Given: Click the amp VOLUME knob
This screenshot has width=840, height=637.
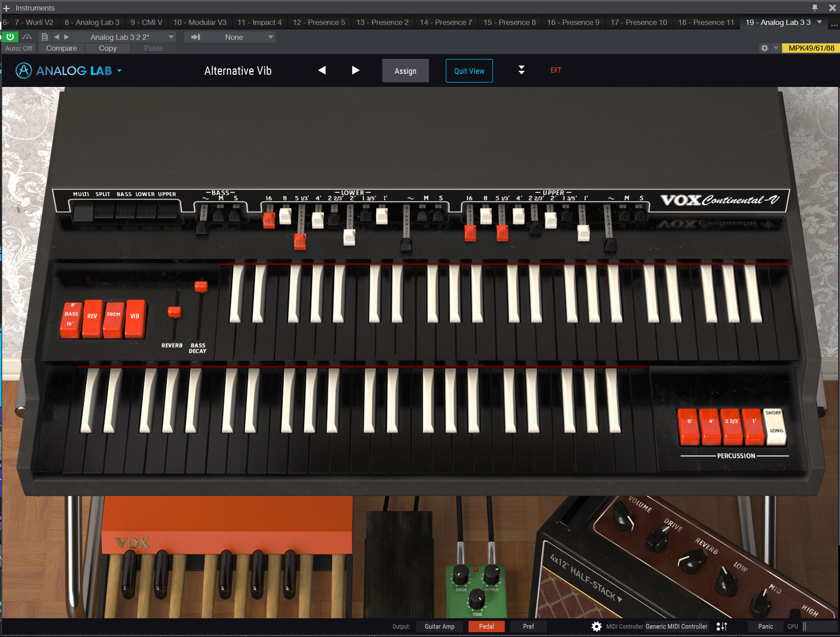Looking at the screenshot, I should [623, 517].
